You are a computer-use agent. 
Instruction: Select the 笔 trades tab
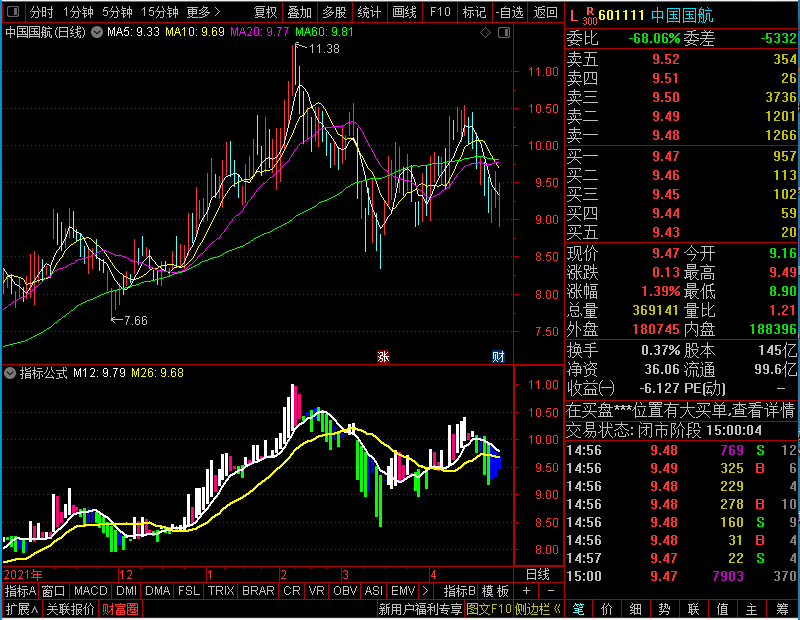578,609
